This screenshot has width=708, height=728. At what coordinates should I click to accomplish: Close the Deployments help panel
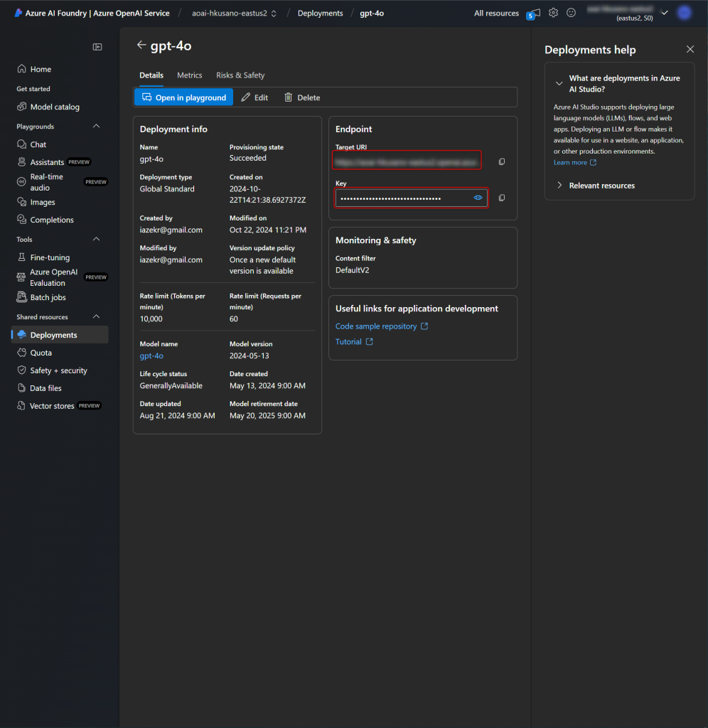point(690,49)
